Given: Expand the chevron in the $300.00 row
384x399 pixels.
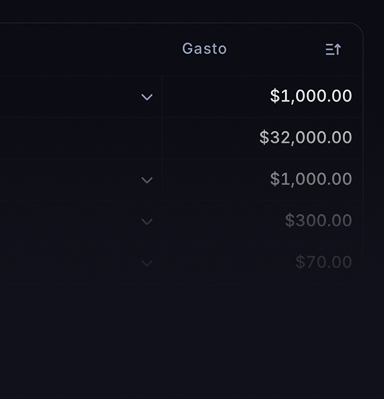Looking at the screenshot, I should (147, 222).
